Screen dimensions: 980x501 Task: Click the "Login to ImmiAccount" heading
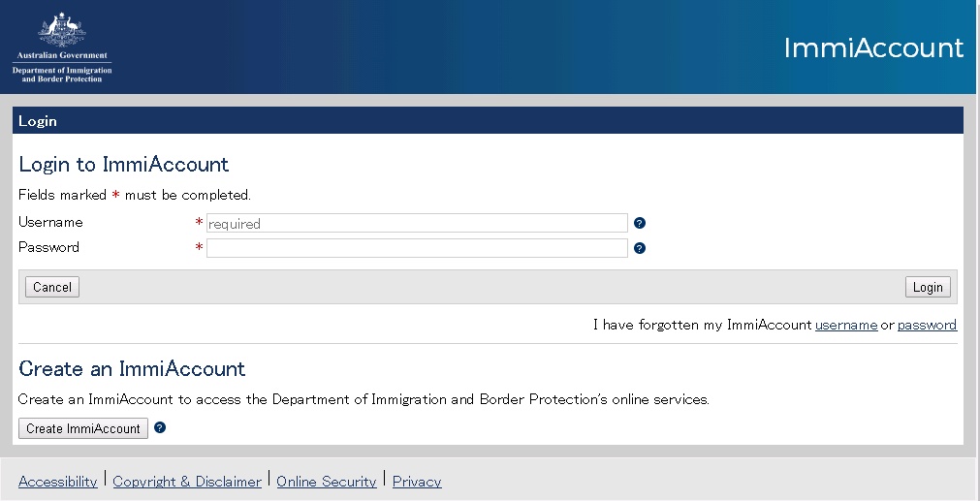coord(124,165)
